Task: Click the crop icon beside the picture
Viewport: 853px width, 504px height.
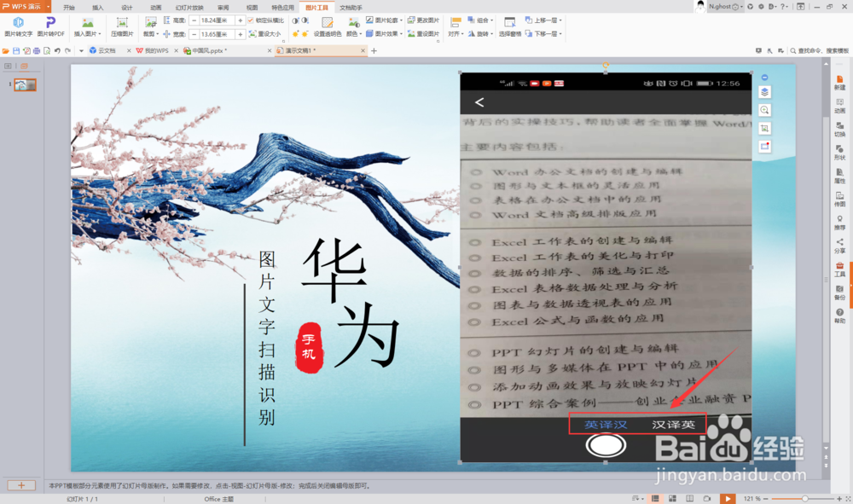Action: coord(764,128)
